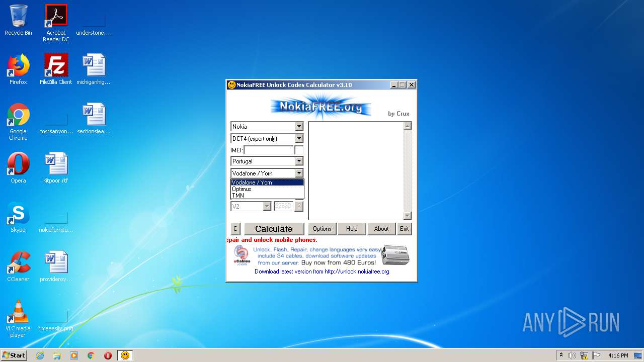Open Internet Explorer from taskbar
This screenshot has height=362, width=644.
(x=40, y=355)
